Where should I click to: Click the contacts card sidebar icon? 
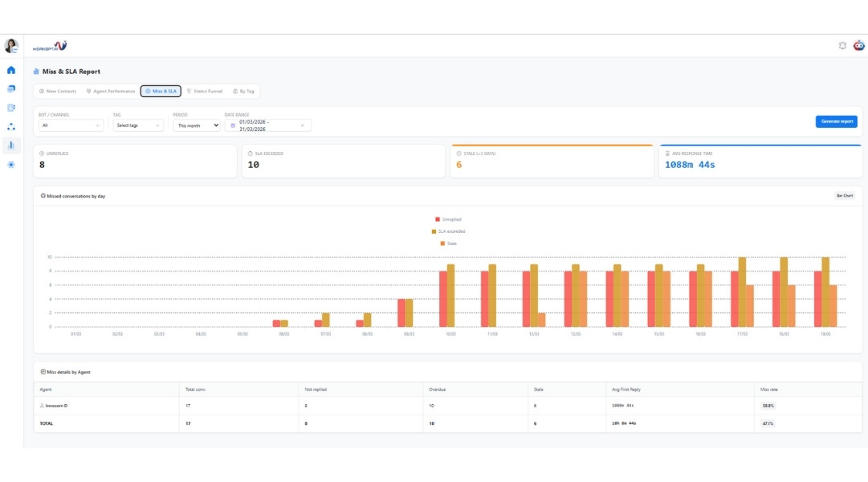pos(11,108)
